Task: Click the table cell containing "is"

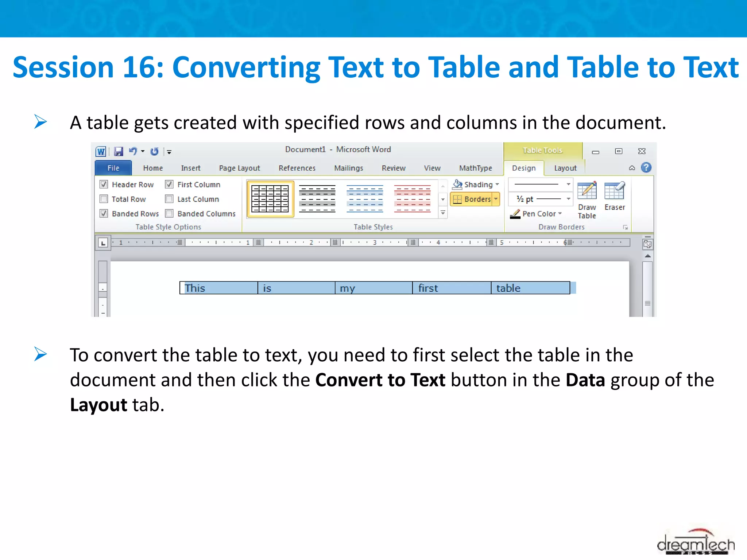Action: coord(297,288)
